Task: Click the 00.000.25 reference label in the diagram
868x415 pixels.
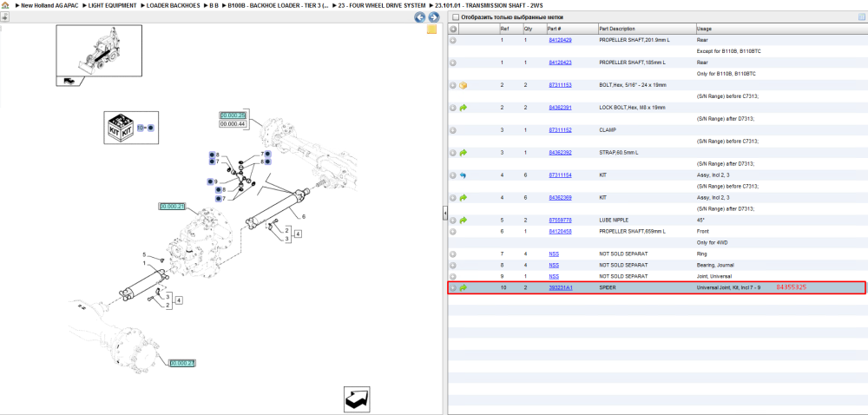Action: coord(233,115)
